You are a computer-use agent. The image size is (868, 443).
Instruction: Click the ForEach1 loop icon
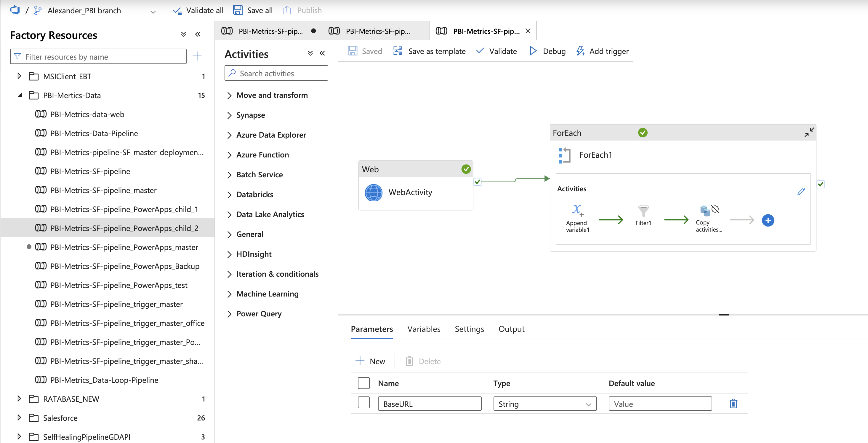click(x=564, y=155)
